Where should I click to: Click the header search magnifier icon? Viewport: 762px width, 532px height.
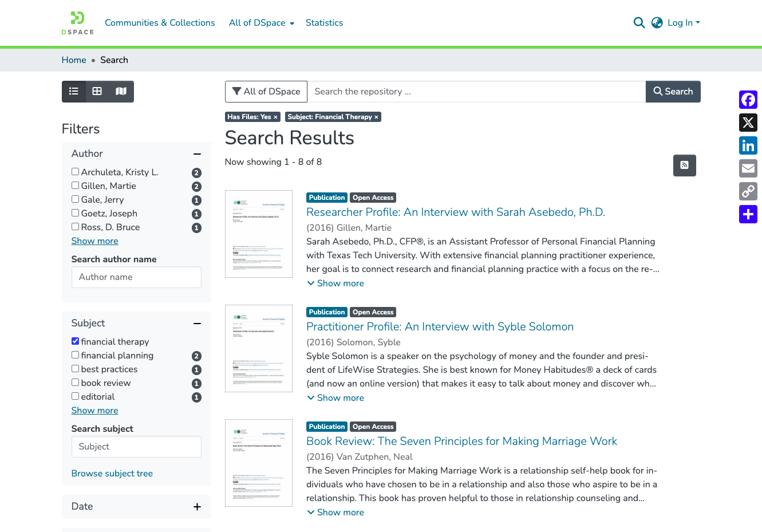point(639,23)
